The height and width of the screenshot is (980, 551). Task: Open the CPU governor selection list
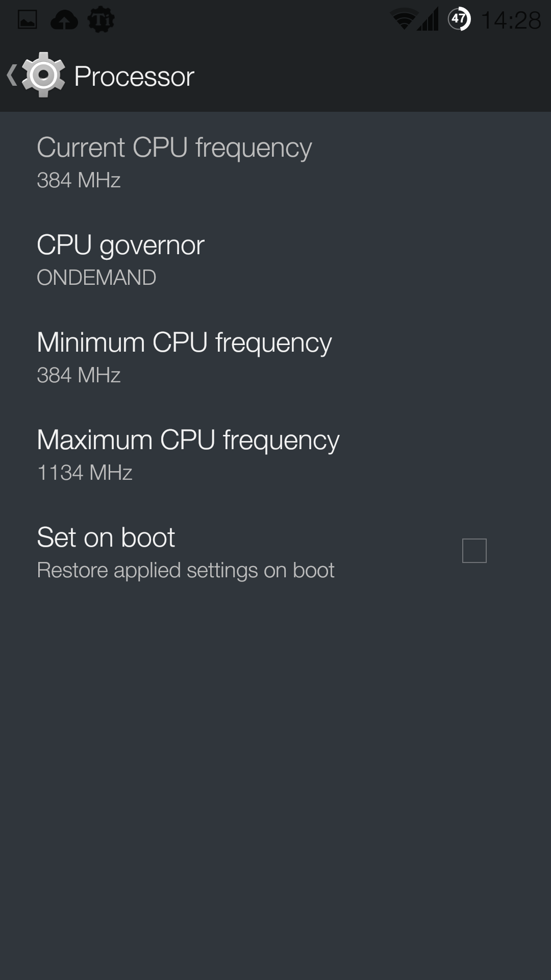click(275, 260)
